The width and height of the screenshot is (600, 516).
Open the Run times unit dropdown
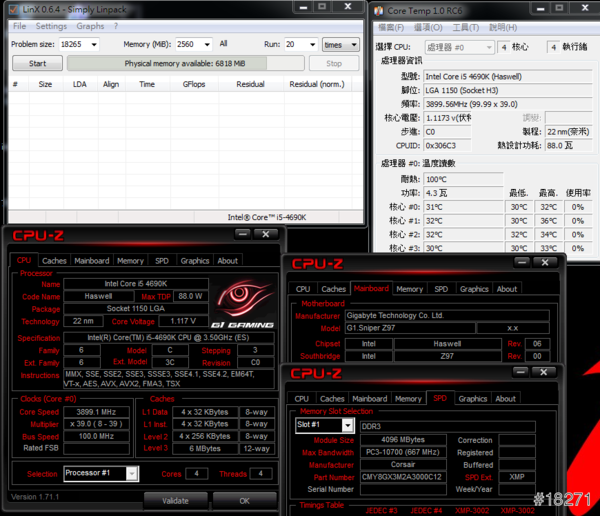click(x=340, y=44)
